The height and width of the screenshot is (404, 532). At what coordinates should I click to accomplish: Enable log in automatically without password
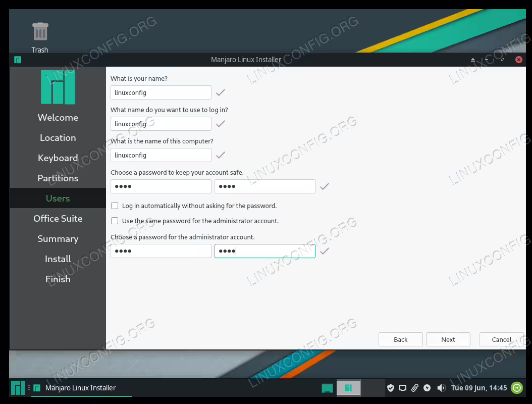pos(115,206)
